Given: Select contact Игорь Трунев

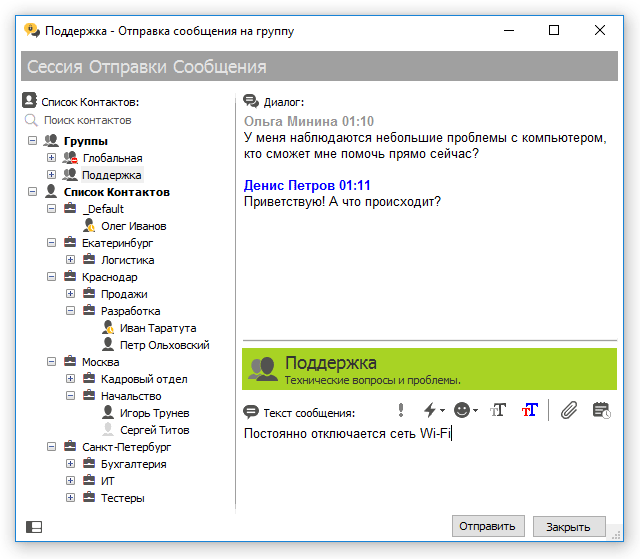Looking at the screenshot, I should (x=155, y=413).
